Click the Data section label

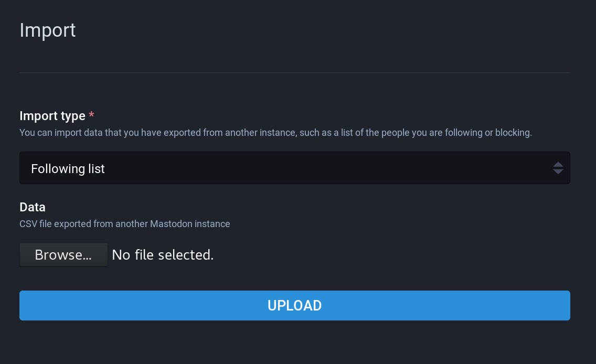coord(32,207)
